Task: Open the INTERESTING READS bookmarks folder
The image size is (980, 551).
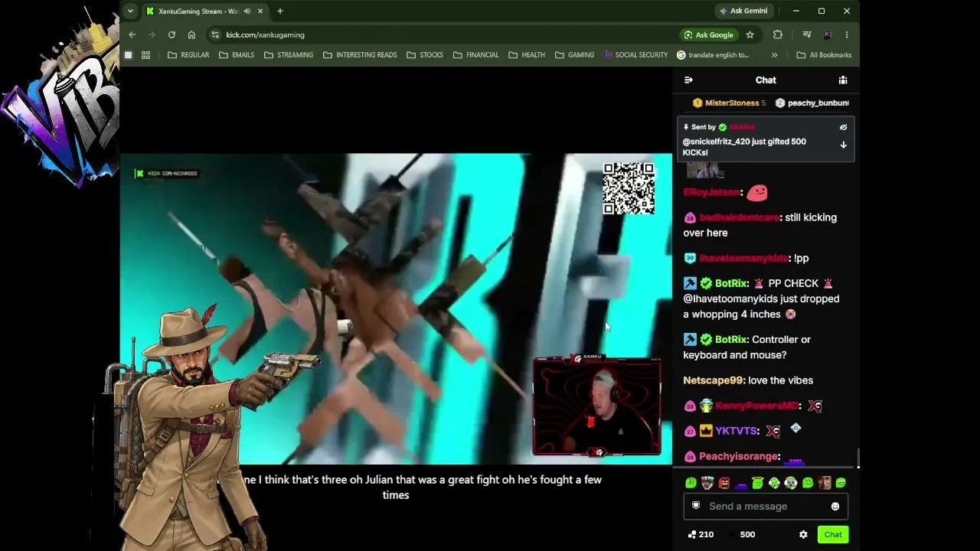Action: pos(360,55)
